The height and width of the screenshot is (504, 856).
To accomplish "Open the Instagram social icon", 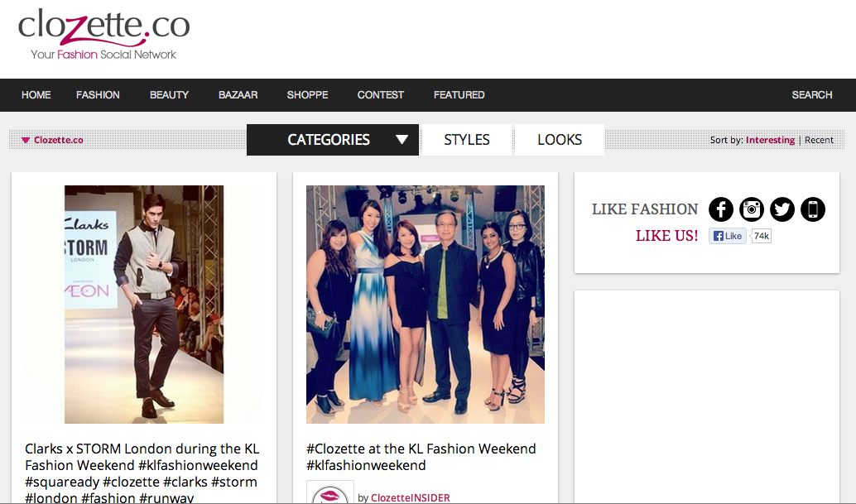I will coord(752,209).
